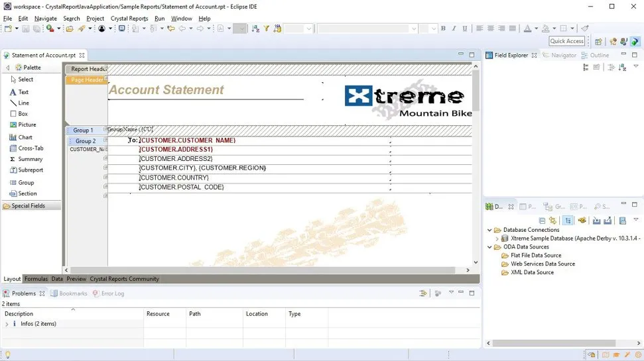644x361 pixels.
Task: Choose the Select tool in Palette
Action: 22,79
